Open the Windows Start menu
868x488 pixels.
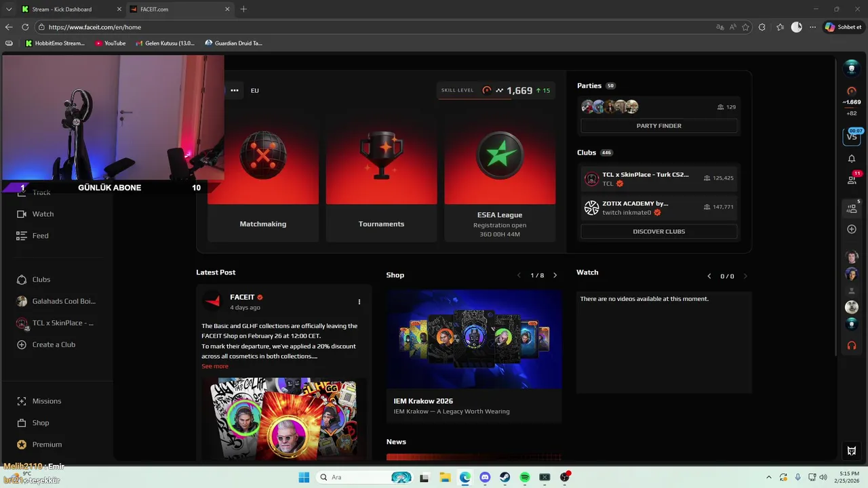(x=304, y=477)
